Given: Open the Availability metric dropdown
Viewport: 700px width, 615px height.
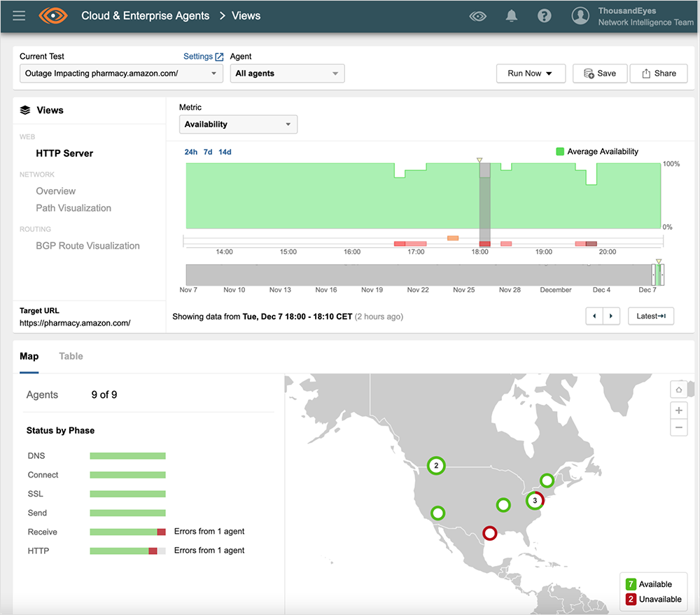Looking at the screenshot, I should (x=238, y=125).
